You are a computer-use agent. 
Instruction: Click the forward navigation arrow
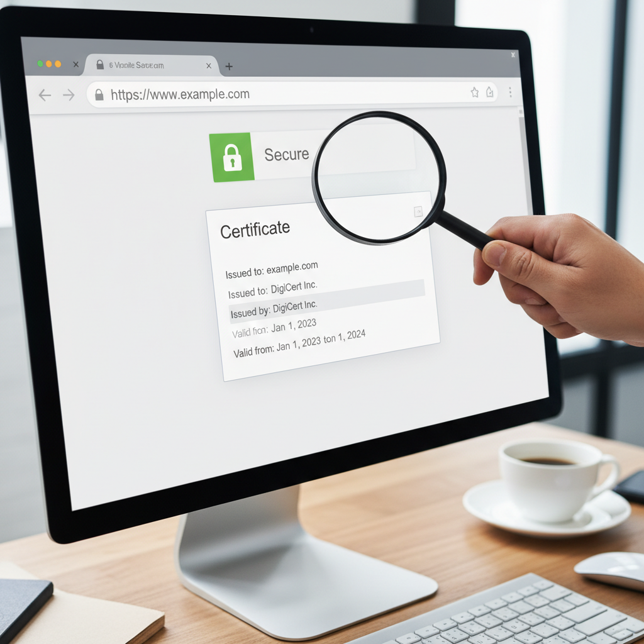click(69, 94)
